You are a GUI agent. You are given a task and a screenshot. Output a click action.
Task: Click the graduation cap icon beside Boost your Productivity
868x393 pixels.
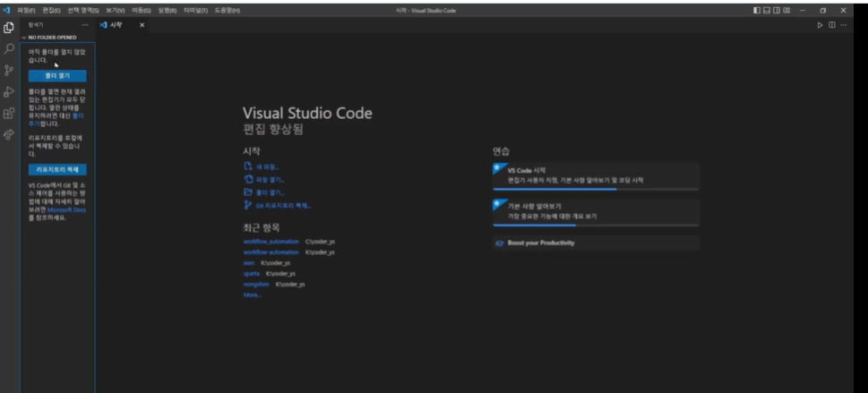(x=499, y=243)
